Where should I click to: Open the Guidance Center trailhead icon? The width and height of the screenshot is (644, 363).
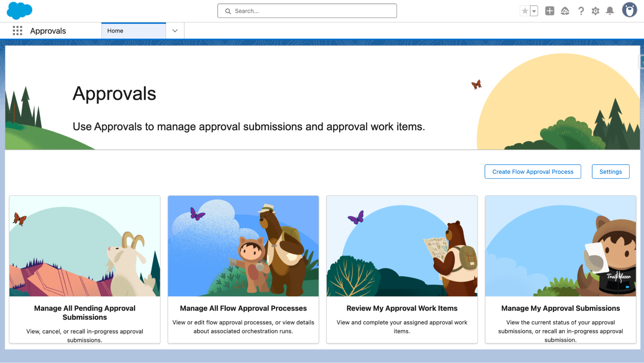565,11
